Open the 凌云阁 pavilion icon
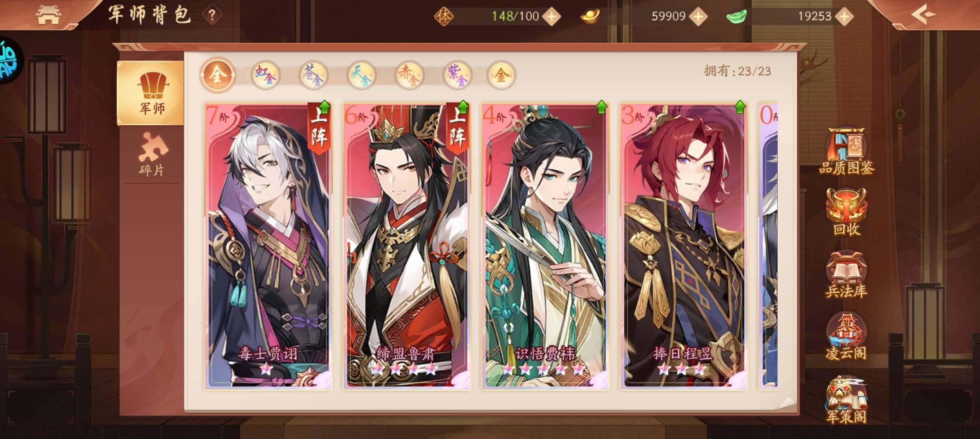Image resolution: width=980 pixels, height=439 pixels. 846,337
